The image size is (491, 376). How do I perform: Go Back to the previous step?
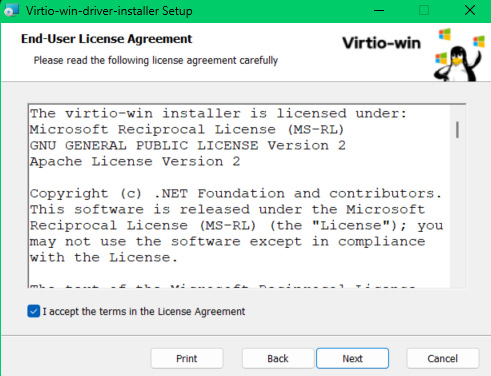[278, 358]
